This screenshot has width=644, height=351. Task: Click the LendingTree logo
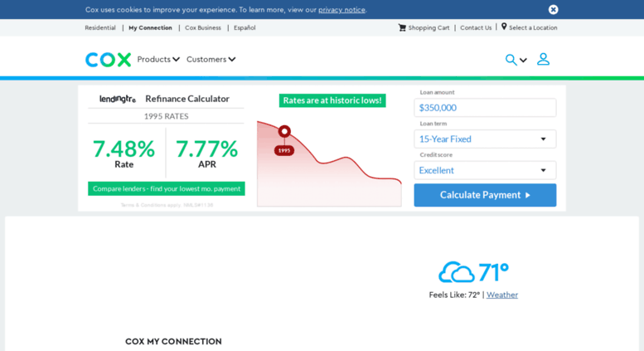tap(118, 99)
